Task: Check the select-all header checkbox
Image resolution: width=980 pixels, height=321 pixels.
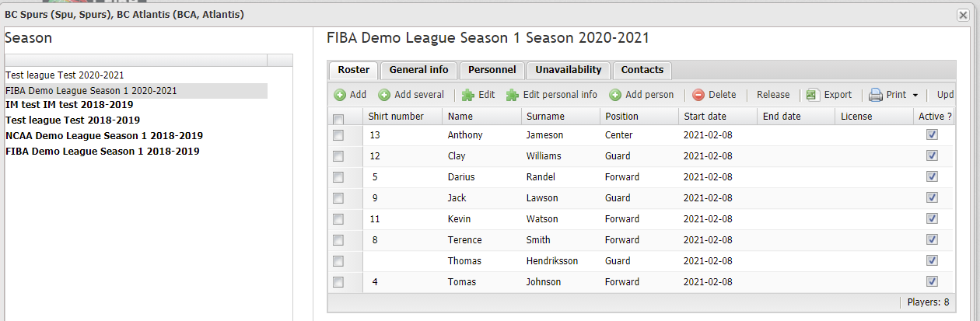Action: tap(338, 120)
